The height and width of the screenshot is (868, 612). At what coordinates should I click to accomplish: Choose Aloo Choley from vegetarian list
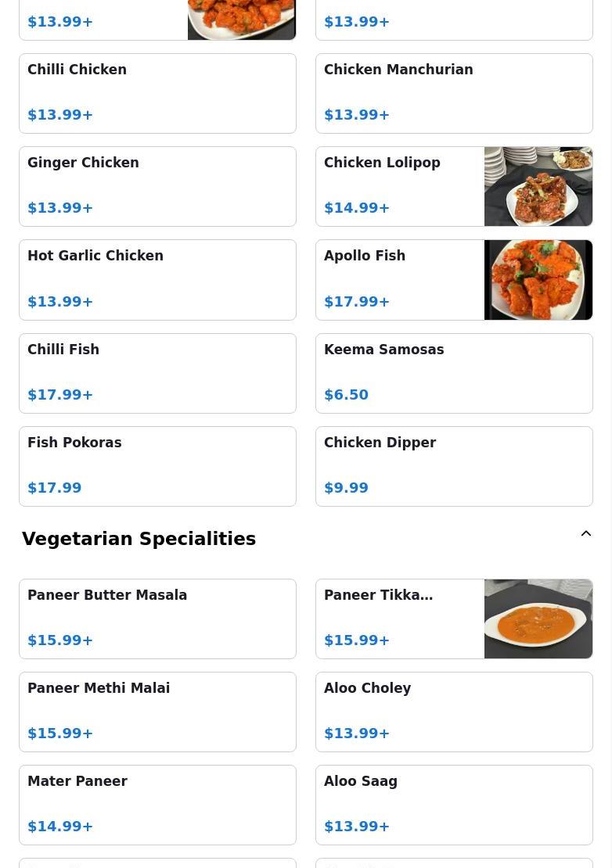[x=454, y=712]
